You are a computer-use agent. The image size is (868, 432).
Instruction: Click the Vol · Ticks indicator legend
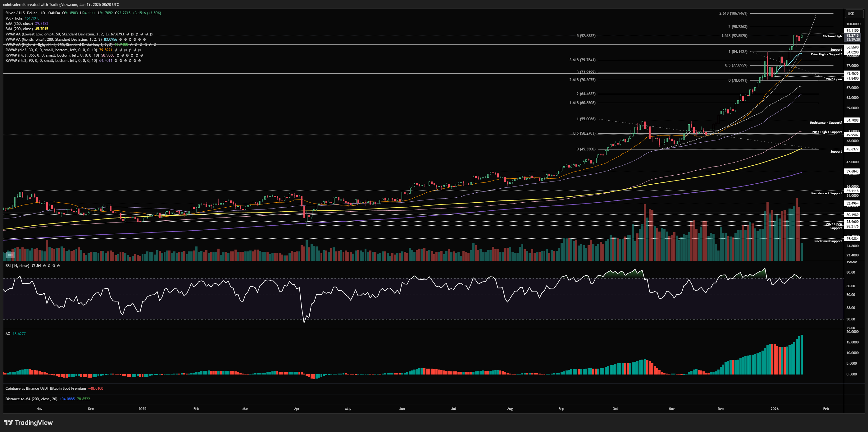(x=14, y=18)
